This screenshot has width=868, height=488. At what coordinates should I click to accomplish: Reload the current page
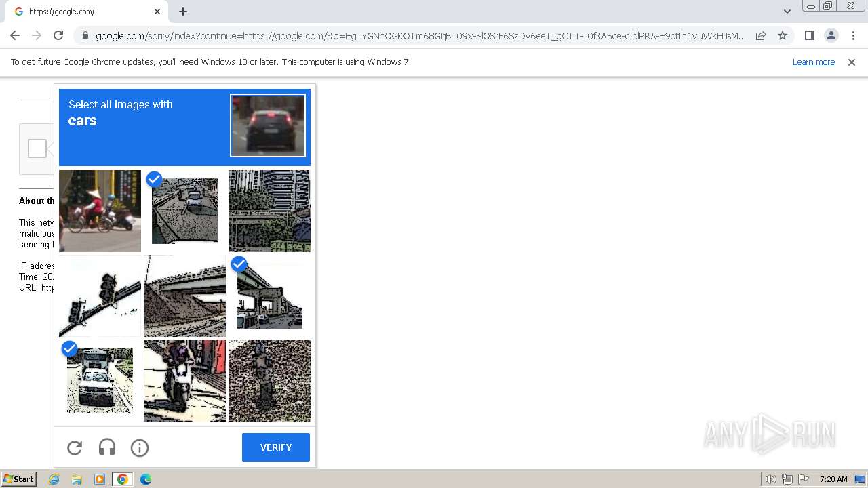click(58, 35)
